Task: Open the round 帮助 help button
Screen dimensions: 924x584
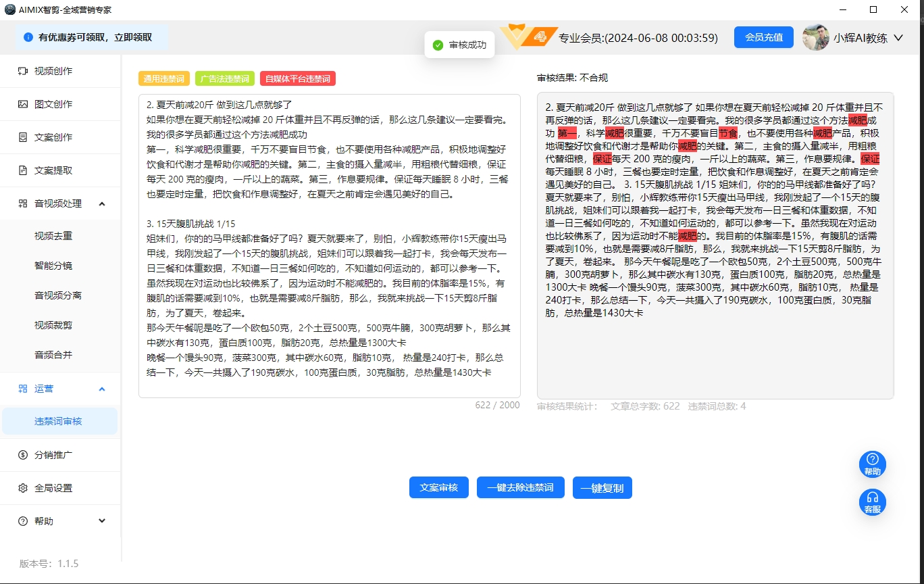Action: pyautogui.click(x=872, y=464)
